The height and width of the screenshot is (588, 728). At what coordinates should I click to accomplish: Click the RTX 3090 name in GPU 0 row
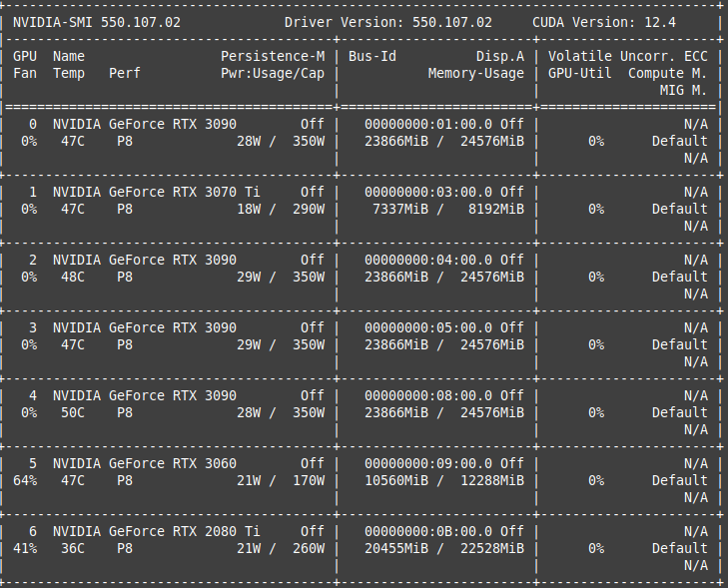tap(145, 125)
